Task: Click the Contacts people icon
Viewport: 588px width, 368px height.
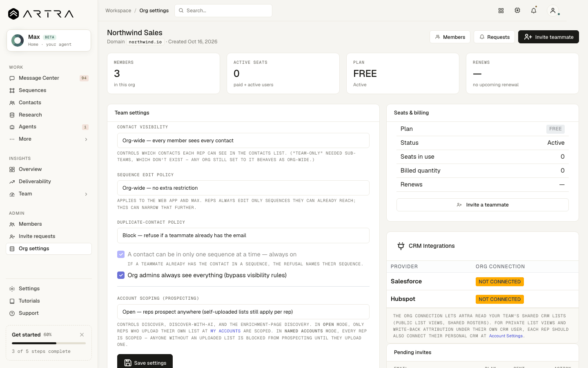Action: (x=12, y=103)
